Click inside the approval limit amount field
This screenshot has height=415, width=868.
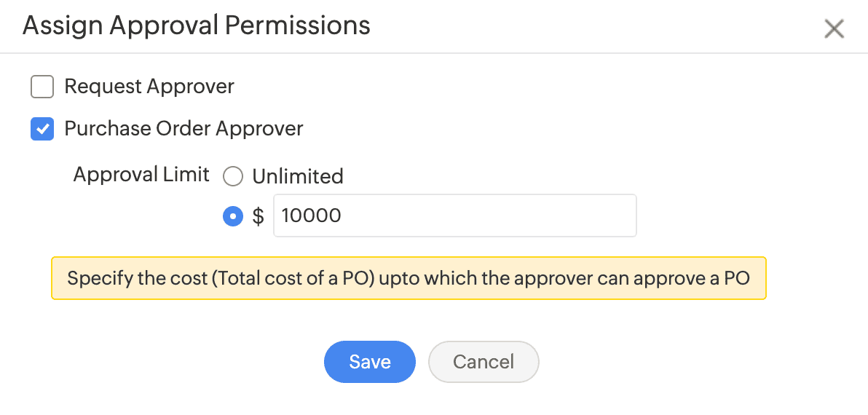(x=454, y=216)
